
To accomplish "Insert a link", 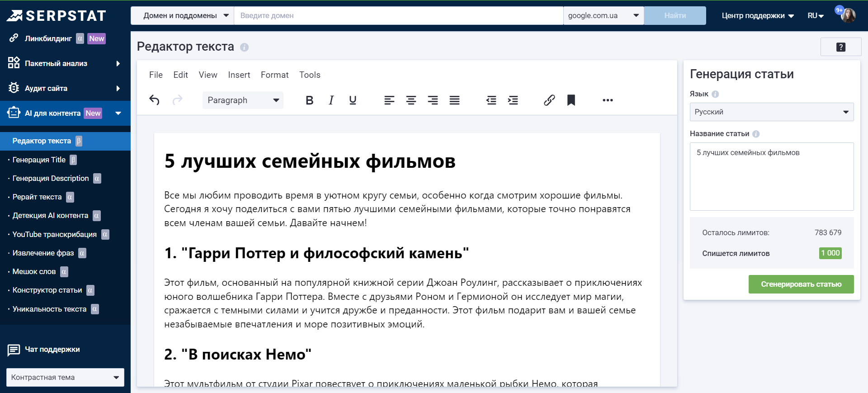I will click(x=549, y=100).
